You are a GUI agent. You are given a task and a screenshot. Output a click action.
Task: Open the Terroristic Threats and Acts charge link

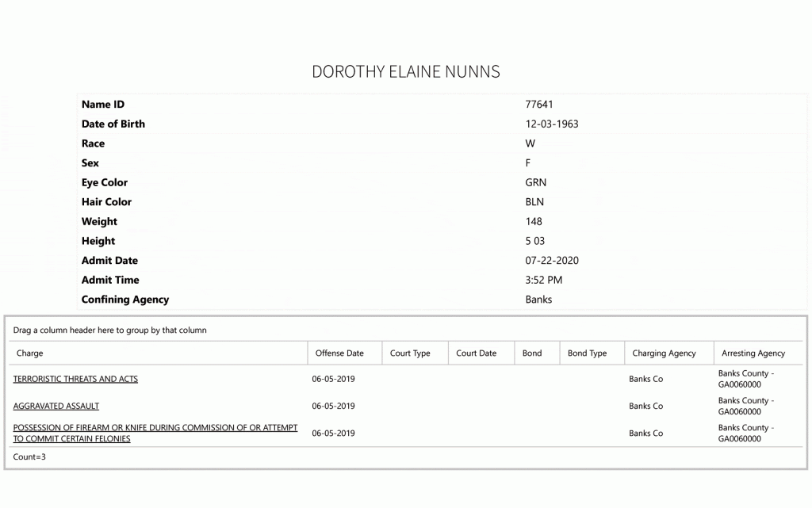75,379
